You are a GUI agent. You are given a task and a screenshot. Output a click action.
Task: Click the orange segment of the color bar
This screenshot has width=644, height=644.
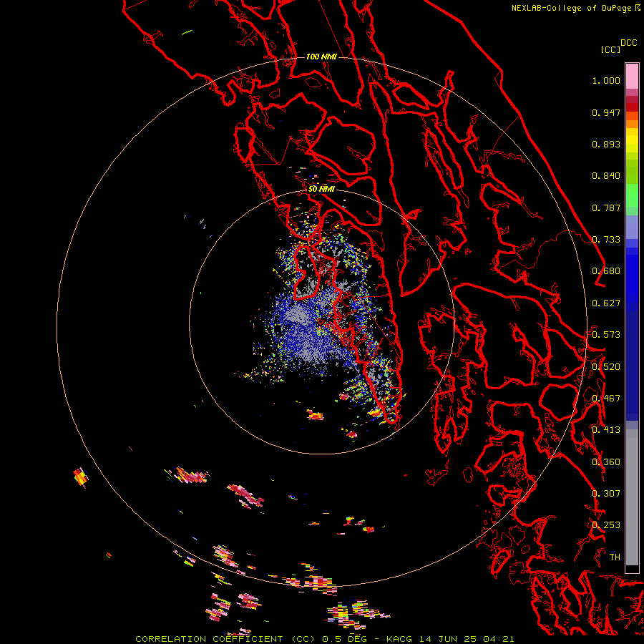point(632,119)
